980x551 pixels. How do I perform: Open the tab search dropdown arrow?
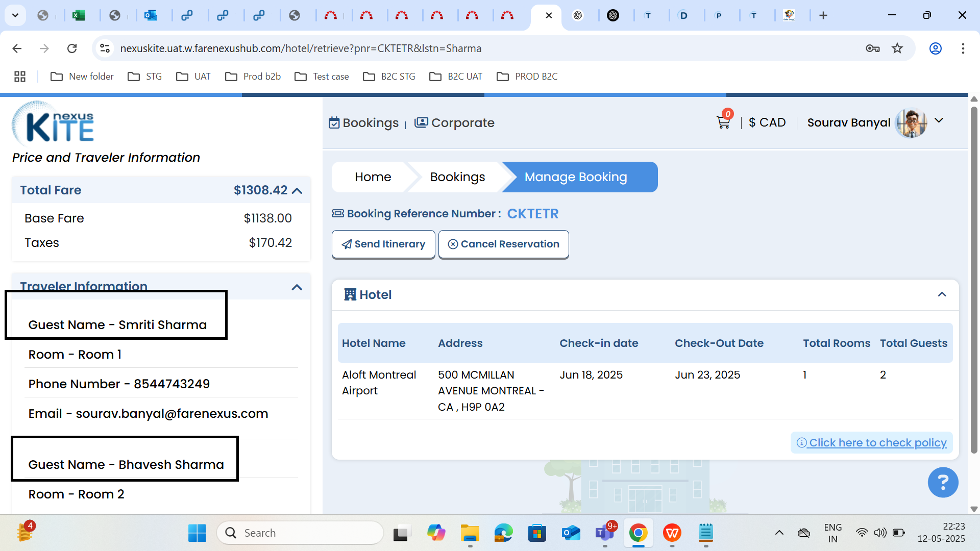point(15,15)
